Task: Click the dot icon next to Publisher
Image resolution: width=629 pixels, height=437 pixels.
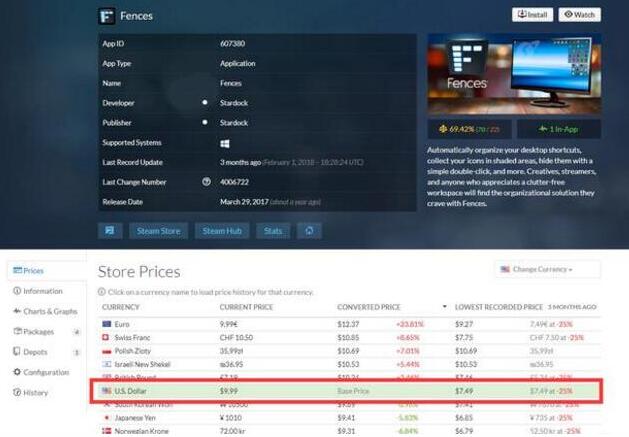Action: [x=206, y=123]
